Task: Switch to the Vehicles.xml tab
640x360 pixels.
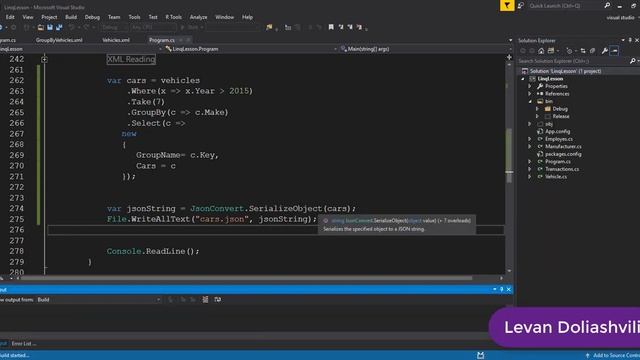Action: coord(116,40)
